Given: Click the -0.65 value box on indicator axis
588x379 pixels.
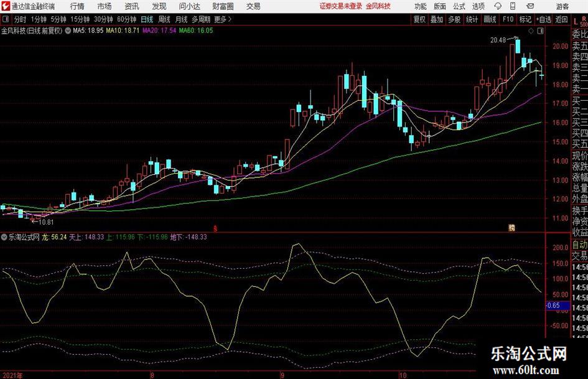Looking at the screenshot, I should click(x=557, y=306).
